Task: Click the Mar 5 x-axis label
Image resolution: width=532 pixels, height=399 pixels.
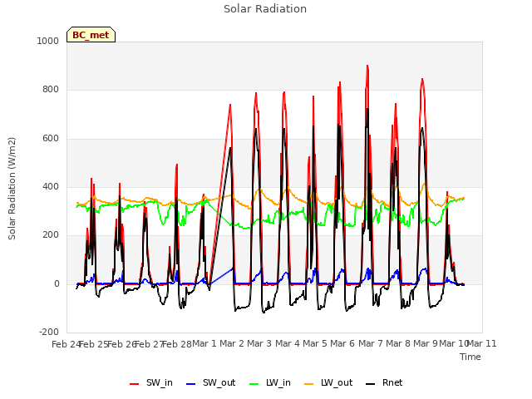Action: 315,343
